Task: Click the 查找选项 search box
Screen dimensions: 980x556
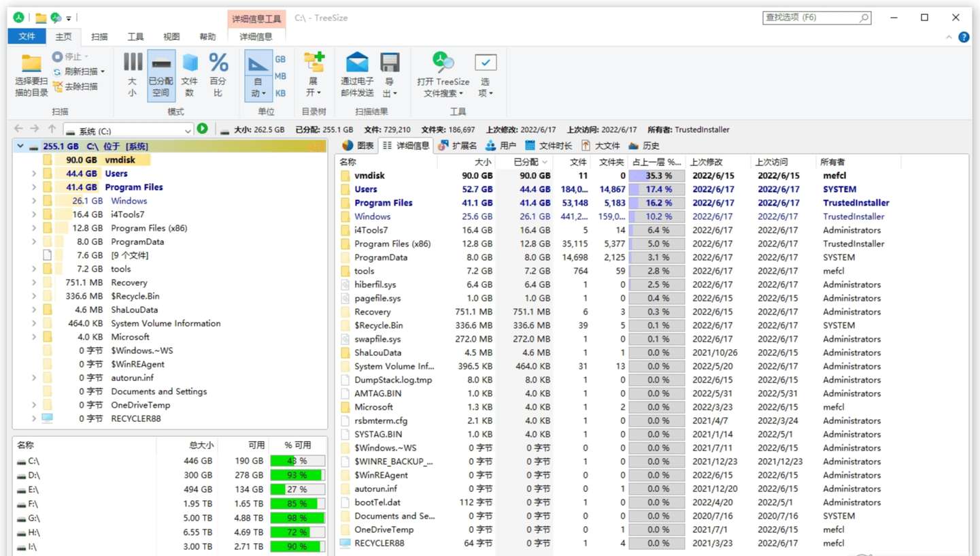Action: click(809, 18)
